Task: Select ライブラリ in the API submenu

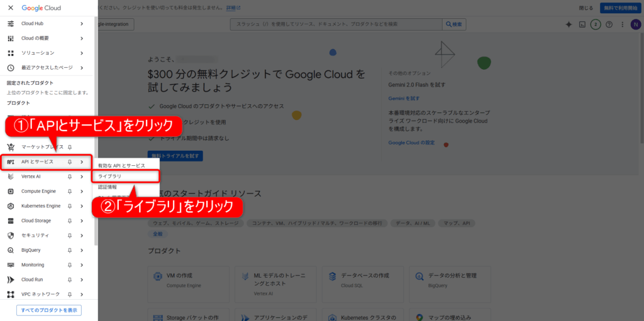Action: pyautogui.click(x=110, y=177)
